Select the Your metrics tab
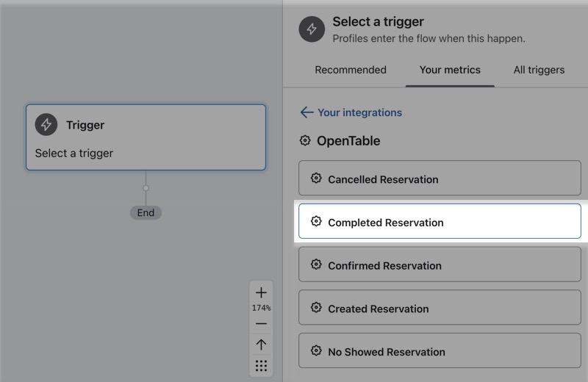Image resolution: width=588 pixels, height=382 pixels. coord(450,71)
